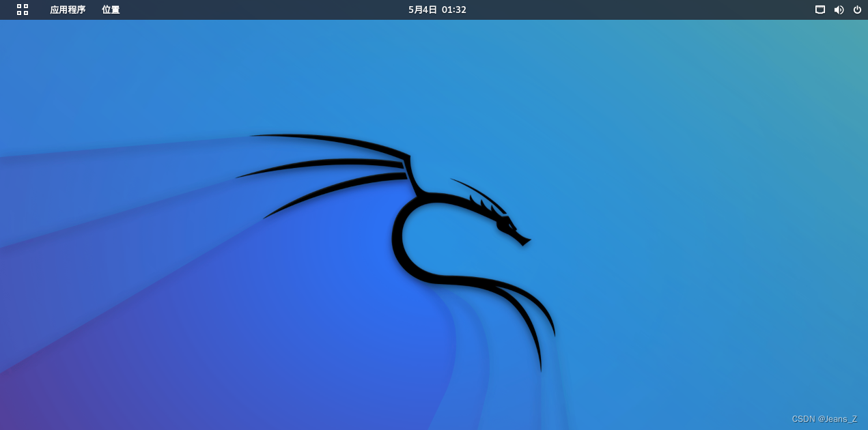868x430 pixels.
Task: Open the activities overview grid icon
Action: tap(23, 10)
